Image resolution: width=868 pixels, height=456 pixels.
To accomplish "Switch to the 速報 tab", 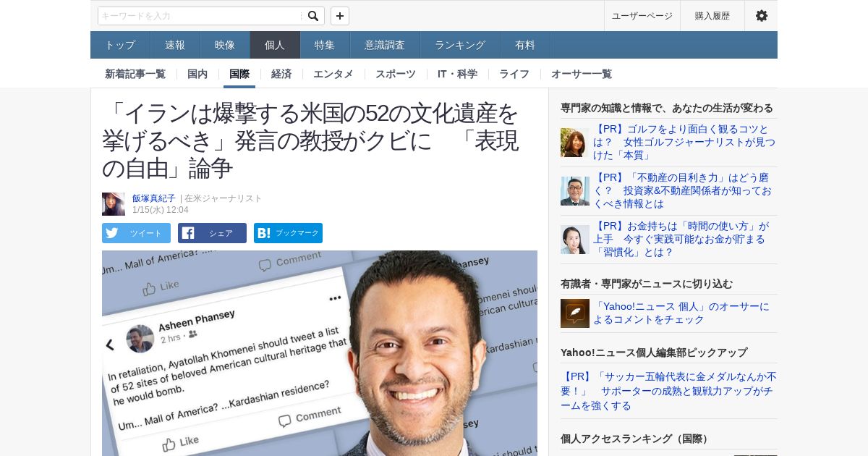I will (175, 45).
